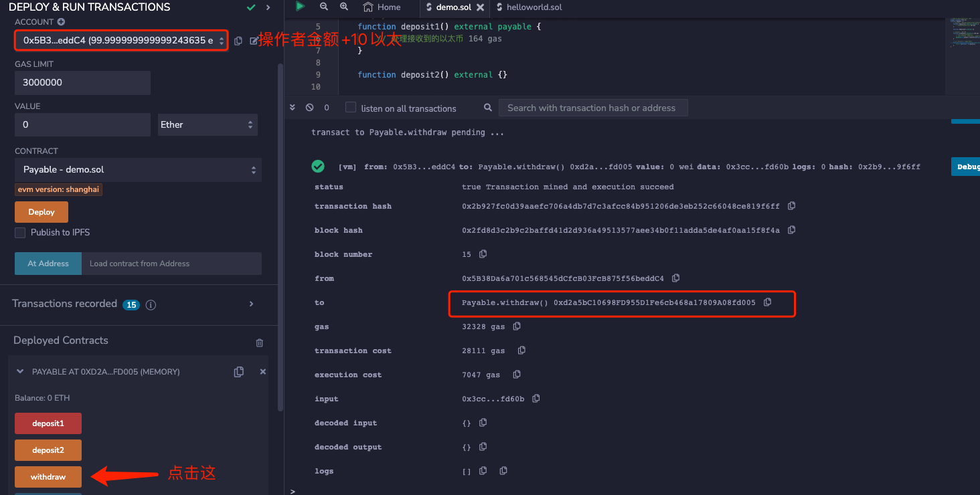Click the evm version: shanghai badge
Image resolution: width=980 pixels, height=495 pixels.
58,189
